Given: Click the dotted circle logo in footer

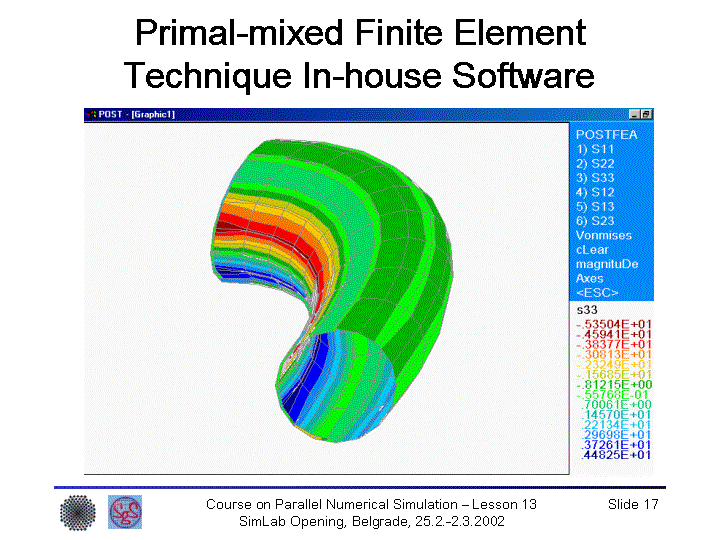Looking at the screenshot, I should tap(78, 512).
